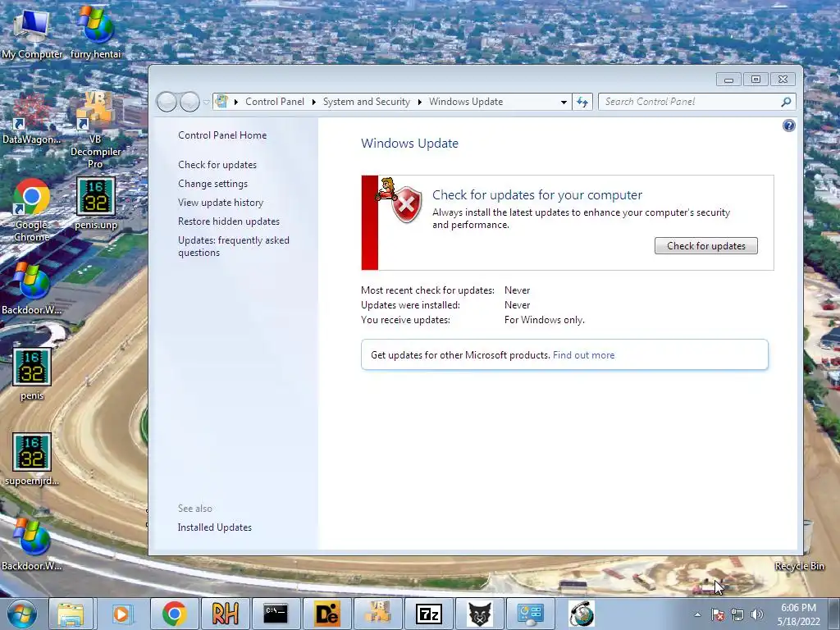This screenshot has width=840, height=630.
Task: Click the 'Never' value for most recent check
Action: pyautogui.click(x=517, y=290)
